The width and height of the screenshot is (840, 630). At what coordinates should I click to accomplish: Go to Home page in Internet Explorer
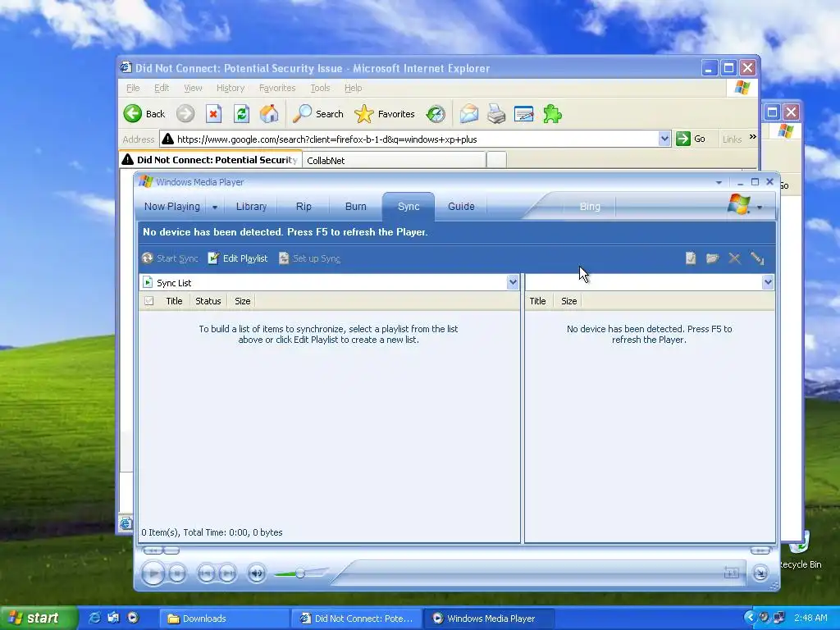269,113
